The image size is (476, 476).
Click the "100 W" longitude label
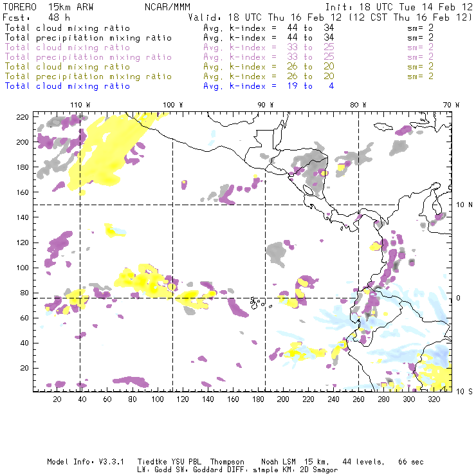point(173,105)
